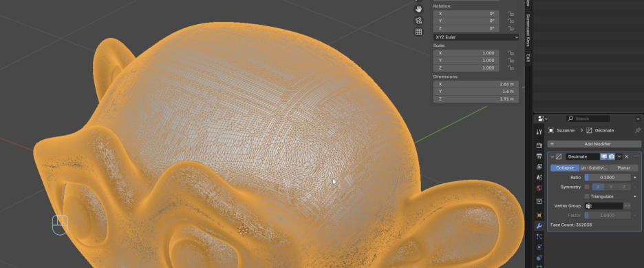The image size is (644, 268).
Task: Click Decimate in the properties breadcrumb
Action: [604, 130]
